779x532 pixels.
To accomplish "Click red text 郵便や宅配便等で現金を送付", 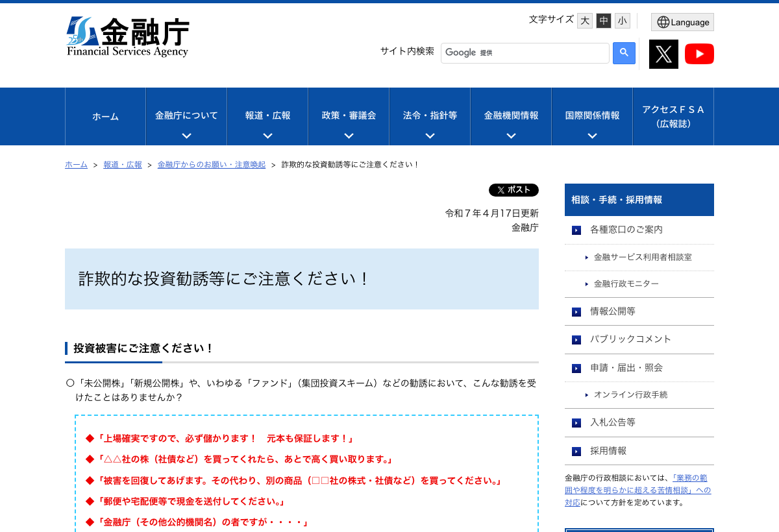I will click(186, 502).
